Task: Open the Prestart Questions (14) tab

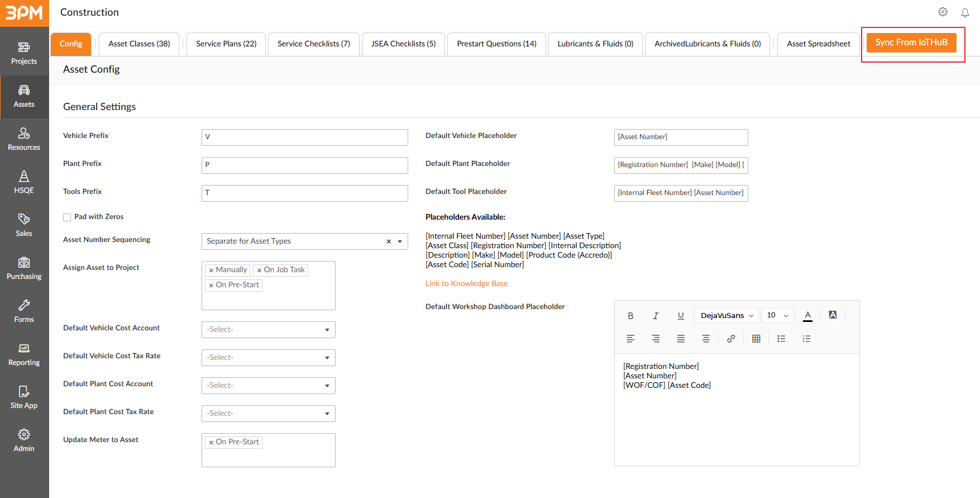Action: (x=496, y=44)
